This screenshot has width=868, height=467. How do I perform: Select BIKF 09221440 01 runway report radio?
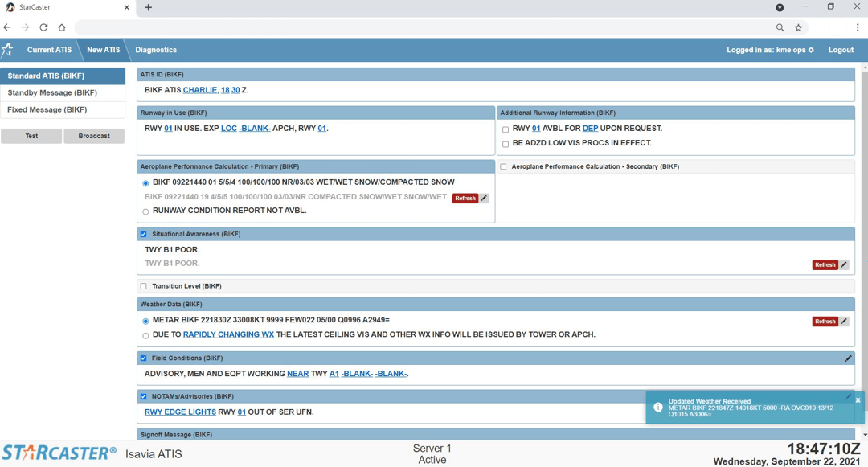[x=145, y=183]
